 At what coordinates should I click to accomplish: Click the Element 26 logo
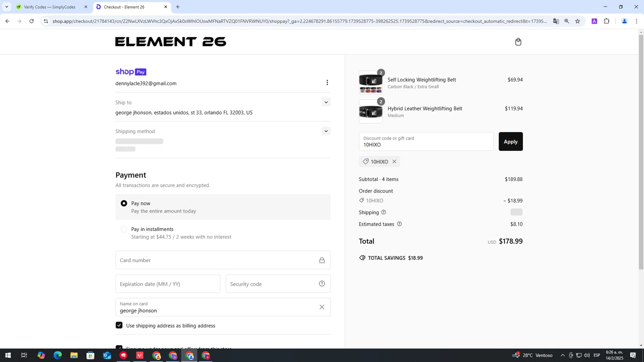pyautogui.click(x=170, y=42)
